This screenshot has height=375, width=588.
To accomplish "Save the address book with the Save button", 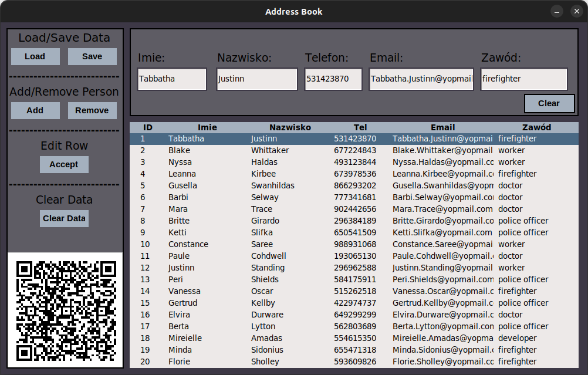I will (x=92, y=56).
